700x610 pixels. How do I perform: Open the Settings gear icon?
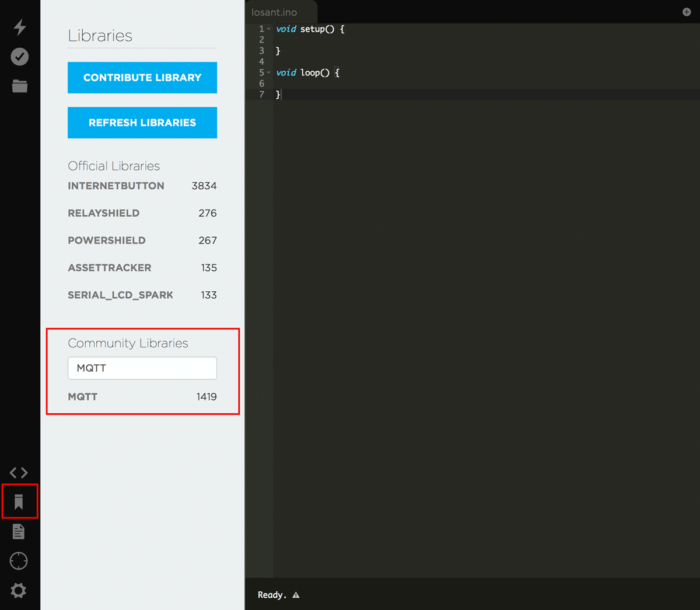tap(19, 591)
